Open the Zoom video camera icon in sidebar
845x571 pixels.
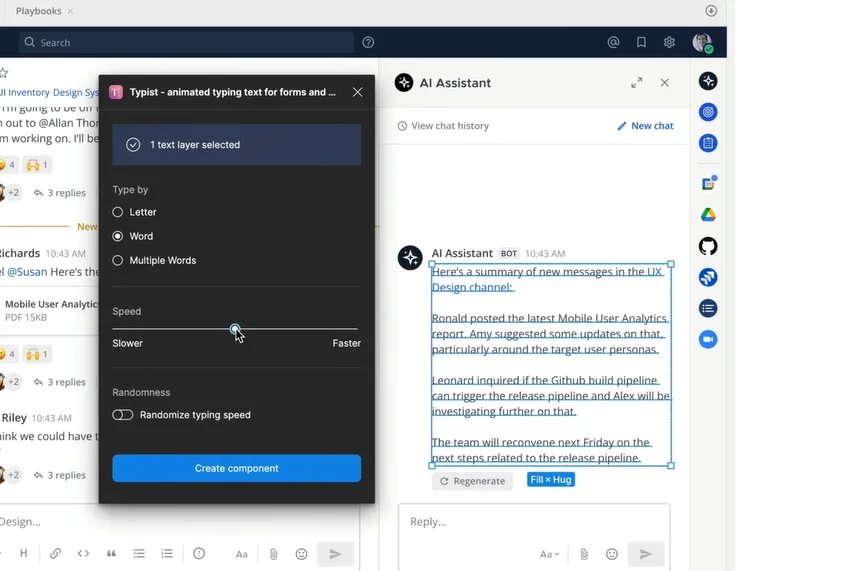click(x=708, y=339)
